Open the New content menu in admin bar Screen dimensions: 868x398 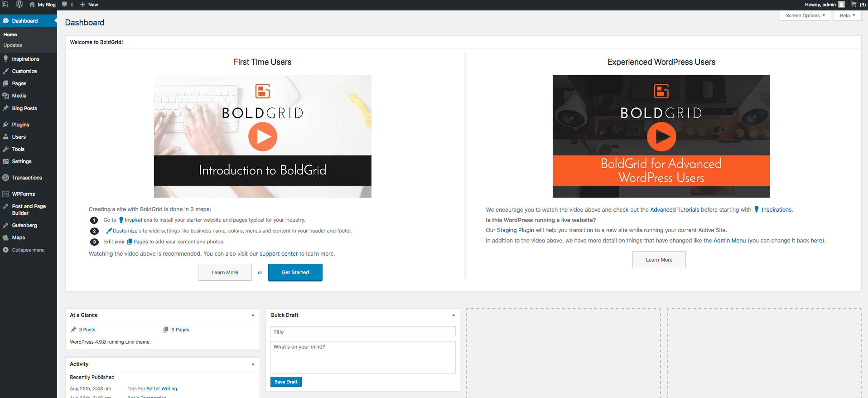[x=89, y=5]
